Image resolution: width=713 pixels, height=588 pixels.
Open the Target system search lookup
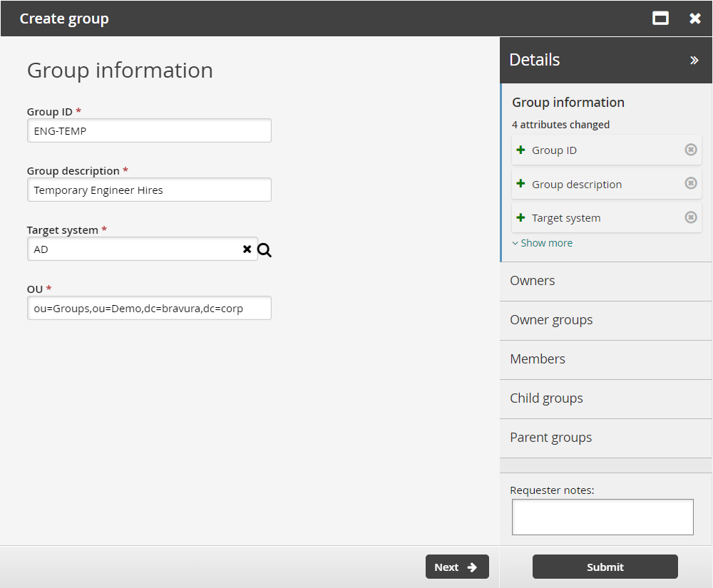[264, 249]
